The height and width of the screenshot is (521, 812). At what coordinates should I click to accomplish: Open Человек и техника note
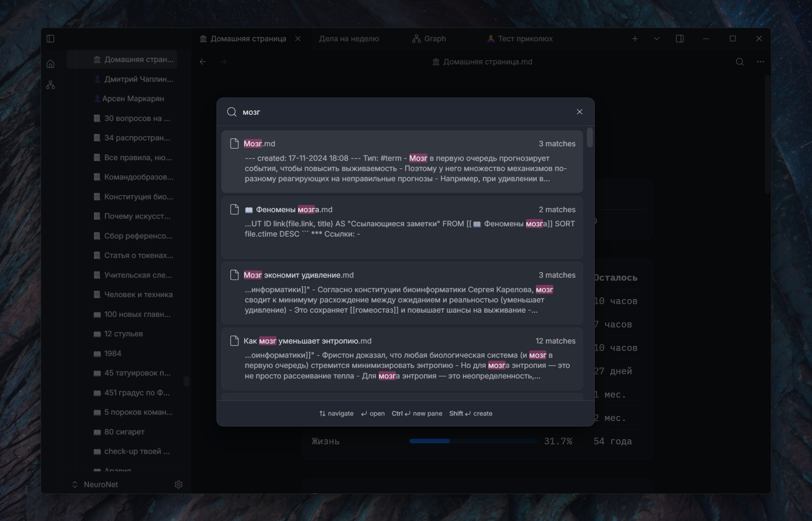133,294
